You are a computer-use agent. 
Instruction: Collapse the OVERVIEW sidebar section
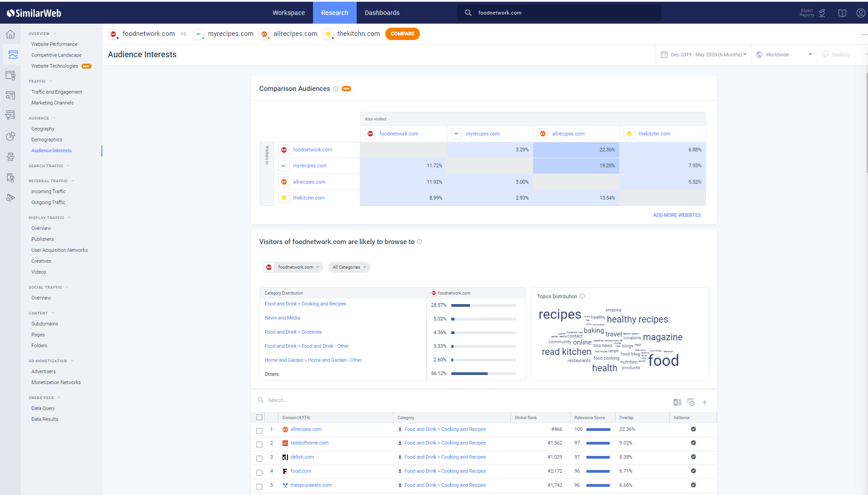pos(42,34)
